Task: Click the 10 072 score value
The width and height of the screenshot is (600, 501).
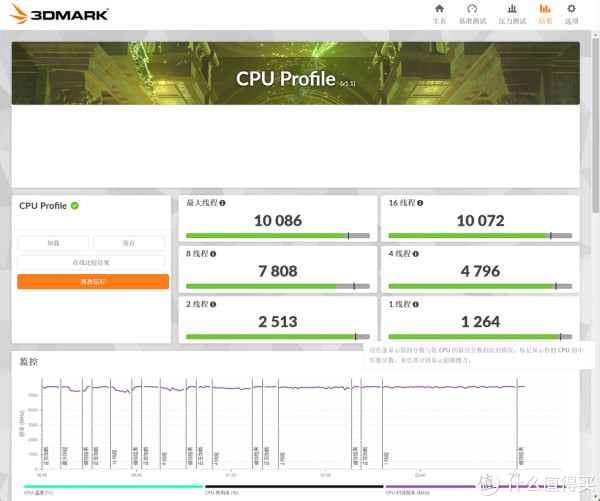Action: (x=480, y=221)
